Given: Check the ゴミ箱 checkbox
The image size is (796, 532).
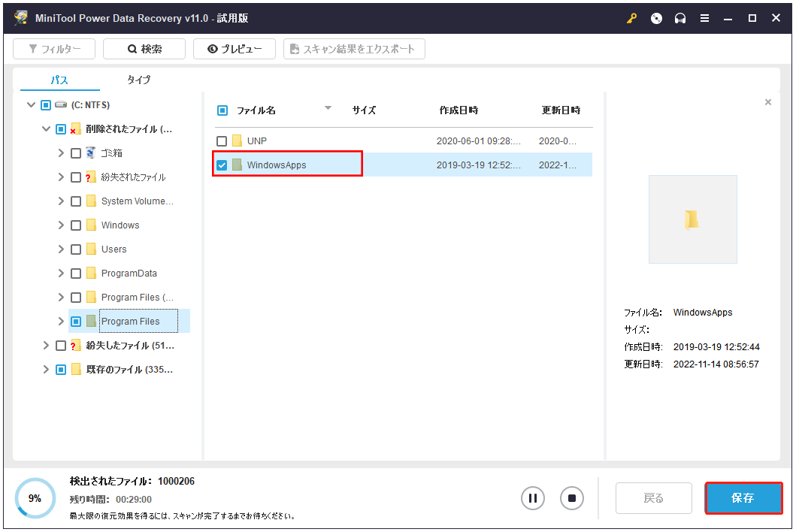Looking at the screenshot, I should pyautogui.click(x=76, y=153).
